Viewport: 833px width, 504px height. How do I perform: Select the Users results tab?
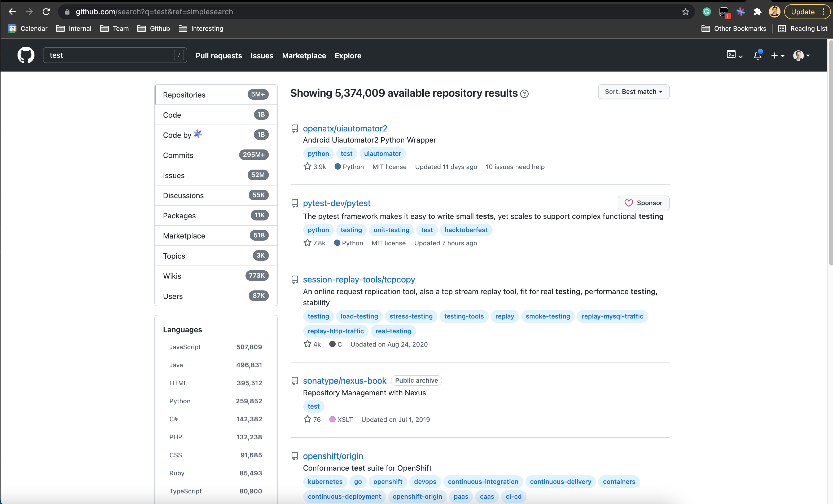tap(216, 296)
